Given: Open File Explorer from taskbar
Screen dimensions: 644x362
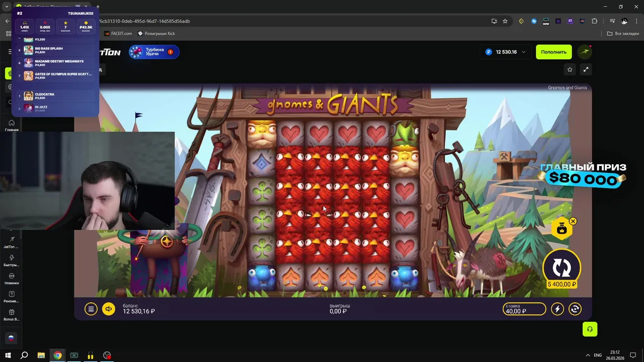Looking at the screenshot, I should pyautogui.click(x=41, y=355).
